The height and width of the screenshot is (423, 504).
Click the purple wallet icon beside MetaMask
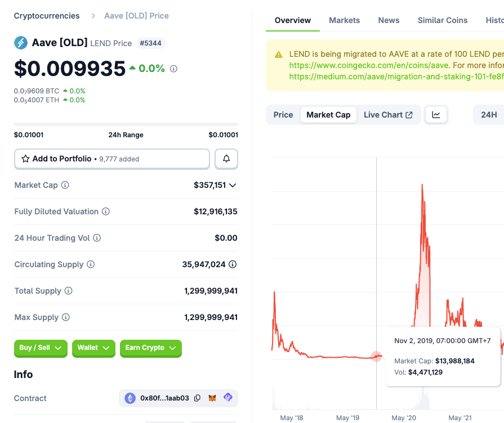pos(228,398)
